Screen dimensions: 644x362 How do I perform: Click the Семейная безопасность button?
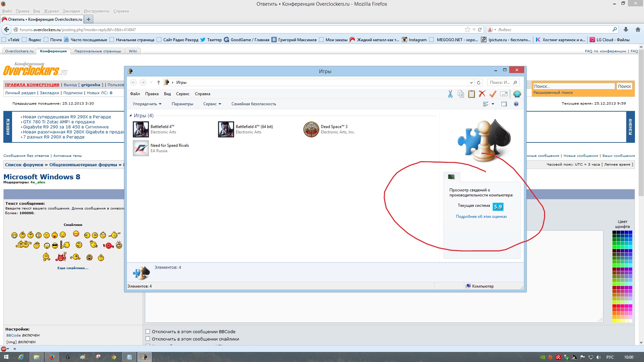point(254,104)
